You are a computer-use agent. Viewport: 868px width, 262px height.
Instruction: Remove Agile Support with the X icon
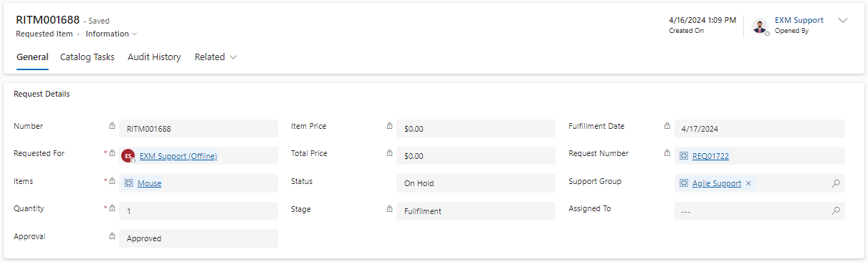[748, 183]
